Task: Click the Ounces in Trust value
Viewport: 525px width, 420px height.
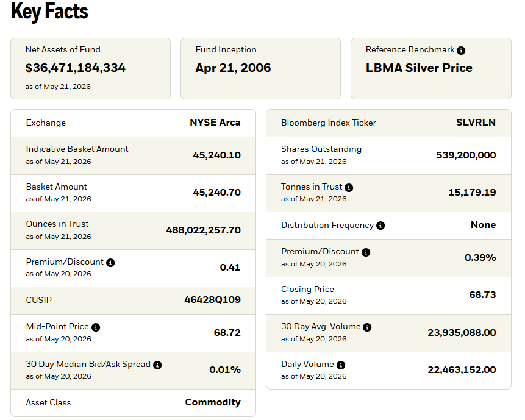Action: pyautogui.click(x=203, y=230)
